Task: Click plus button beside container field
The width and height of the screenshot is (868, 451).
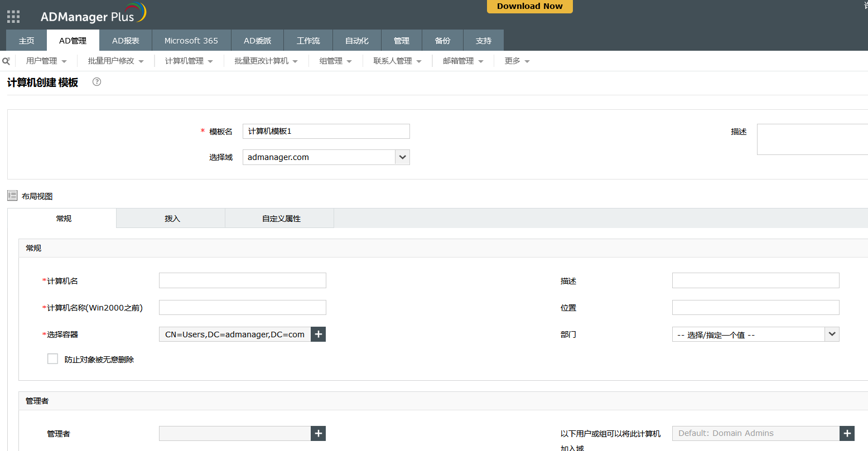Action: point(318,334)
